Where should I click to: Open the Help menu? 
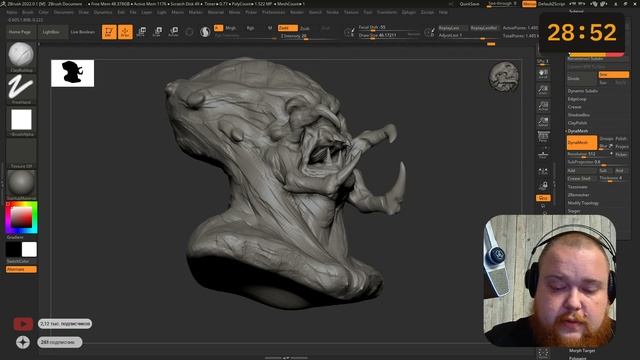click(443, 12)
